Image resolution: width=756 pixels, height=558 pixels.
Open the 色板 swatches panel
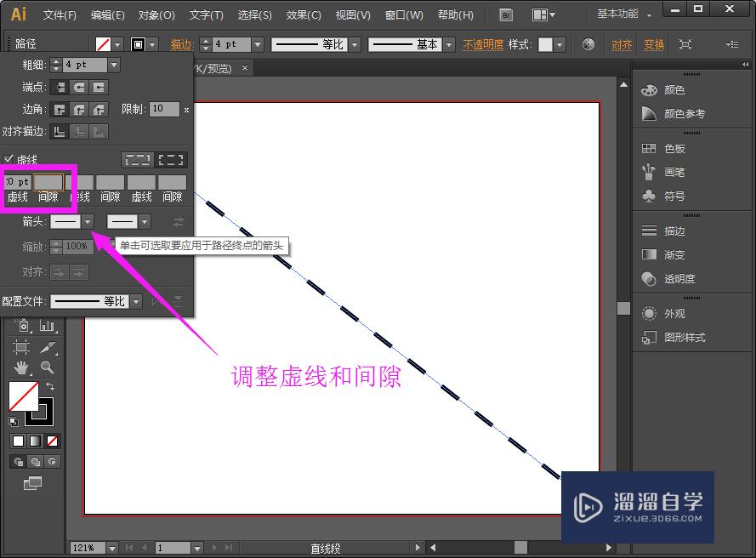(663, 149)
